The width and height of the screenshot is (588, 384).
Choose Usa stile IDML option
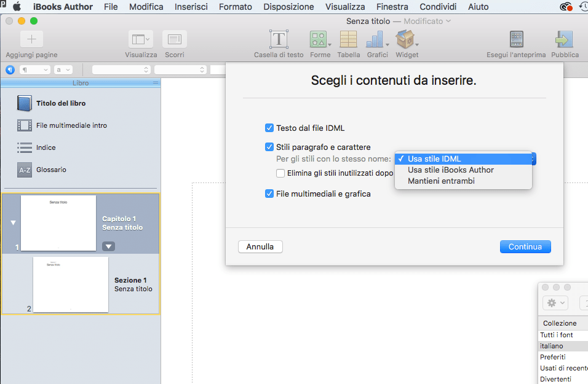pos(464,159)
